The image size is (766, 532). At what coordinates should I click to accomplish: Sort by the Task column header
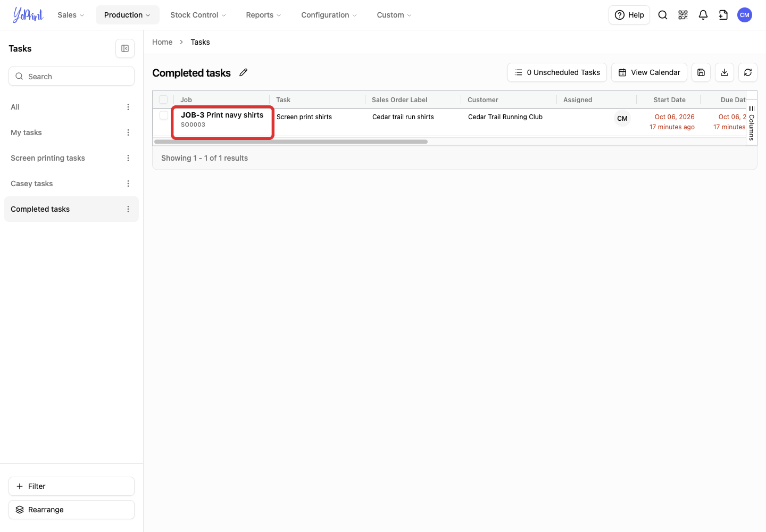pyautogui.click(x=283, y=99)
